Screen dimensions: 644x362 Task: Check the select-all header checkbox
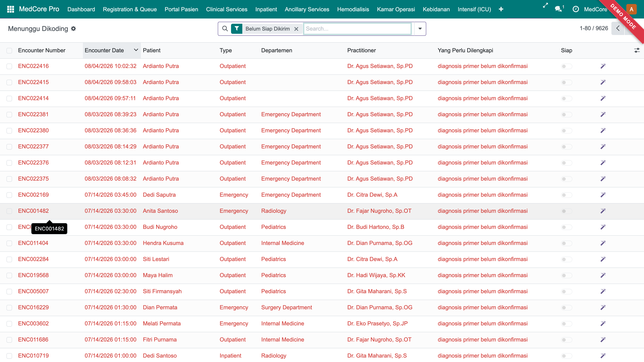[9, 50]
